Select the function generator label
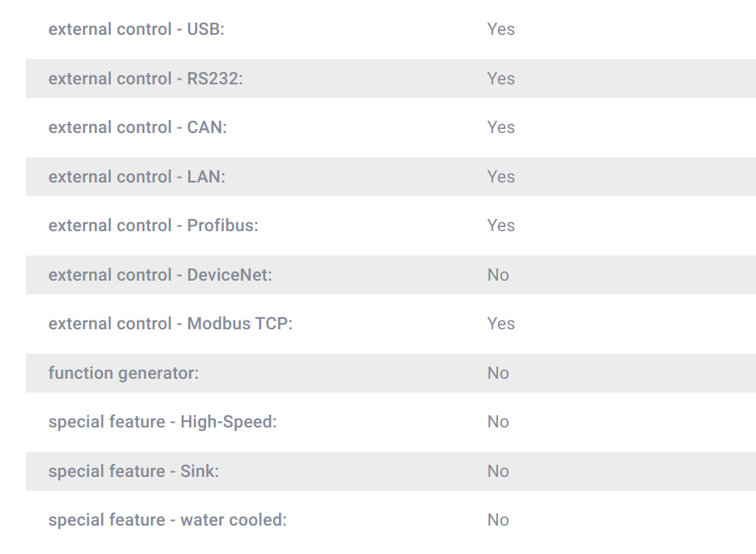 (123, 373)
